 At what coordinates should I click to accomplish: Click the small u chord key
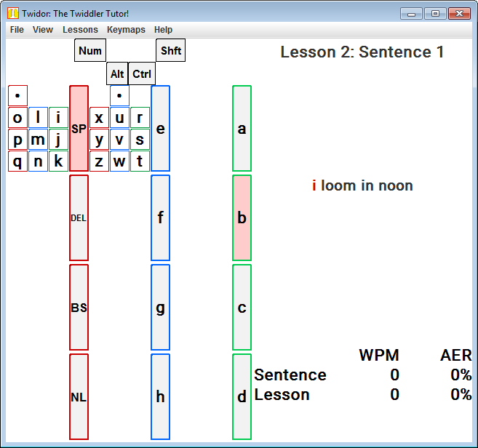pyautogui.click(x=119, y=117)
